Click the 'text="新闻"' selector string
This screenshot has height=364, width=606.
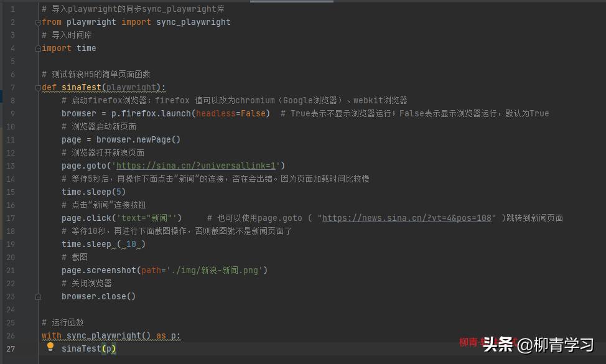point(149,218)
